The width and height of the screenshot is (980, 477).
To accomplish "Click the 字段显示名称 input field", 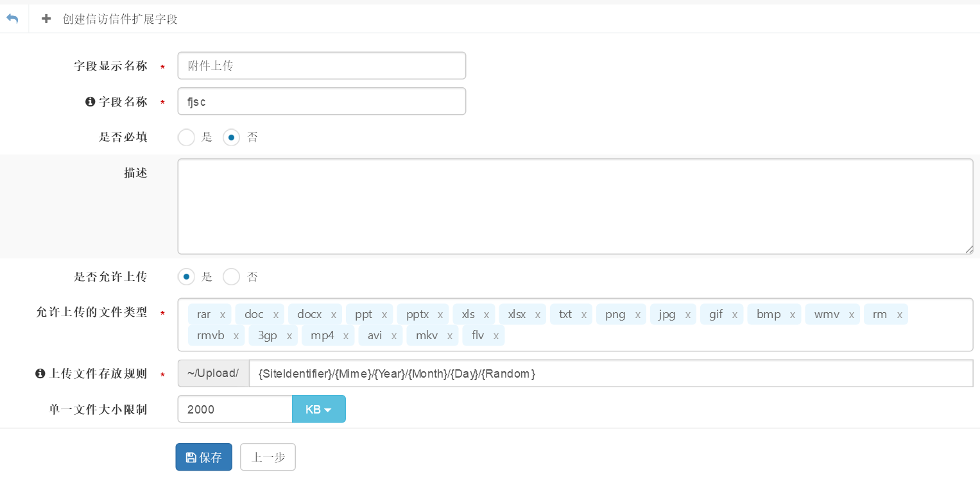I will (322, 65).
